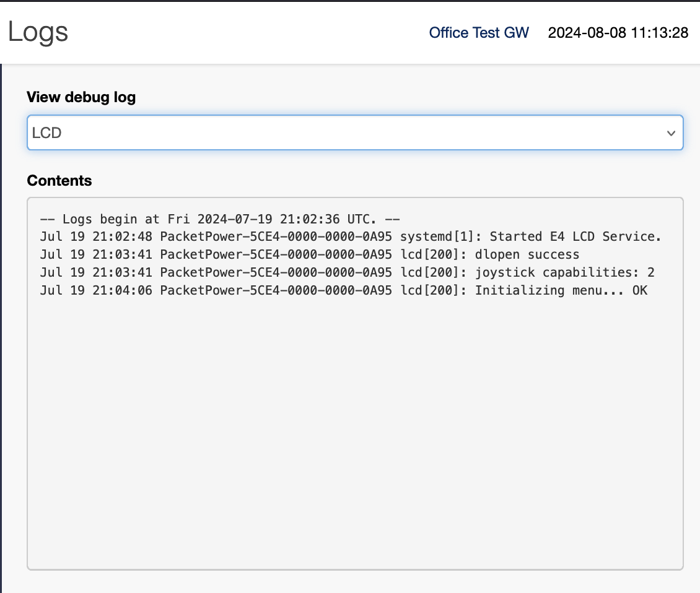The height and width of the screenshot is (593, 700).
Task: Click the Started E4 LCD Service log entry
Action: [x=595, y=236]
